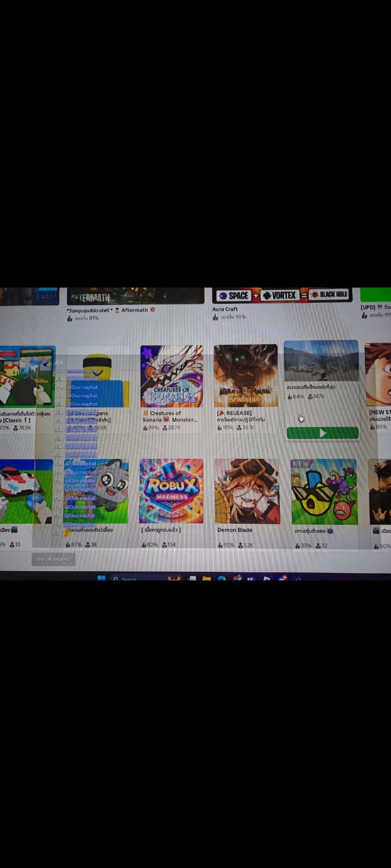This screenshot has height=868, width=391.
Task: Open the Demon Blade game thumbnail
Action: (x=247, y=491)
